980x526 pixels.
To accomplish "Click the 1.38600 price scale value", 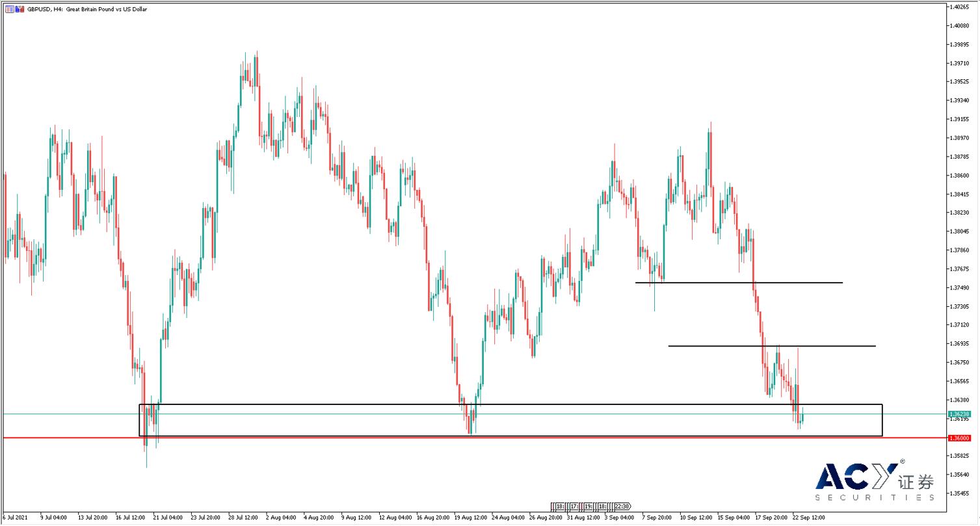I will point(960,176).
